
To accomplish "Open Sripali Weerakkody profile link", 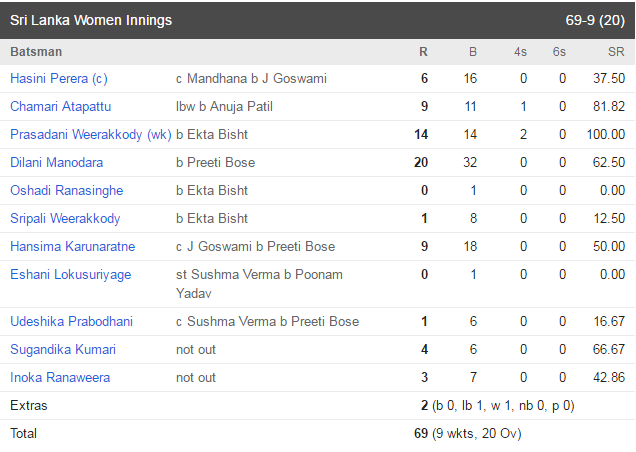I will coord(65,219).
